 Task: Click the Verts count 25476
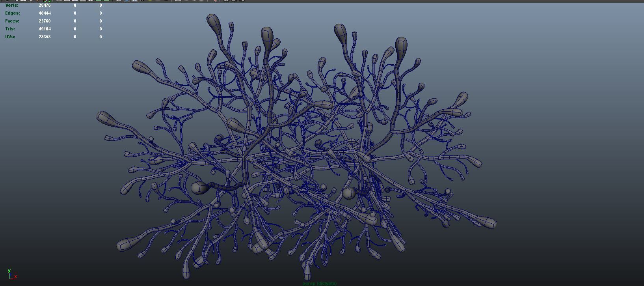[45, 5]
